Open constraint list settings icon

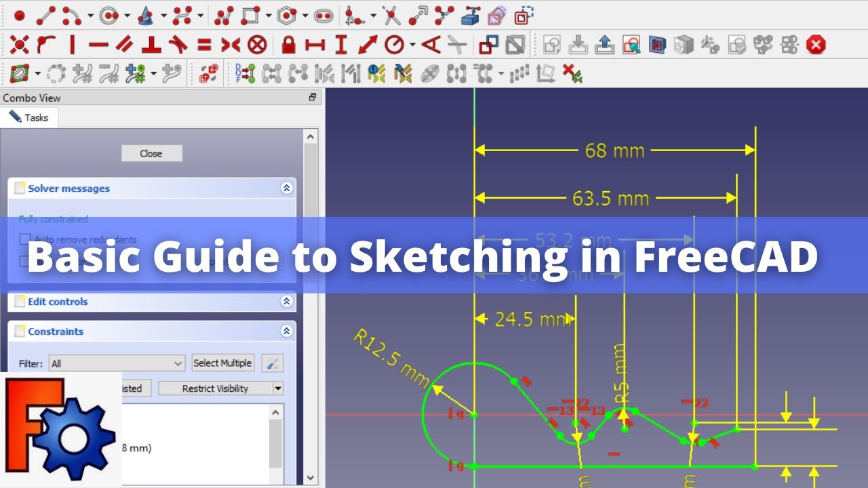(272, 363)
